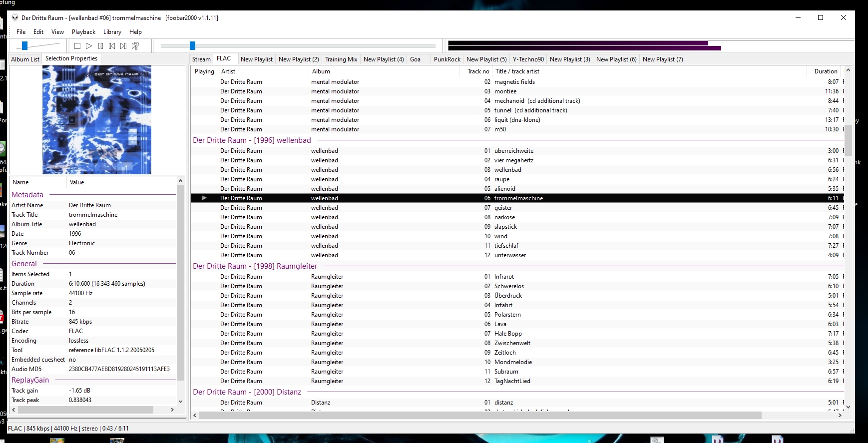The width and height of the screenshot is (868, 443).
Task: Sort by the Duration column header
Action: coord(824,71)
